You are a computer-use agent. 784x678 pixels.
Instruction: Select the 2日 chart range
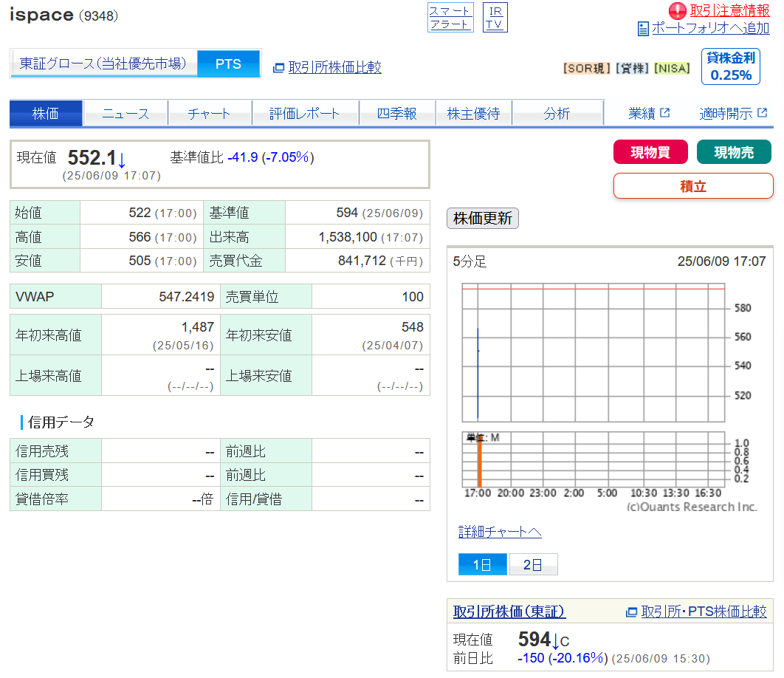(x=533, y=564)
